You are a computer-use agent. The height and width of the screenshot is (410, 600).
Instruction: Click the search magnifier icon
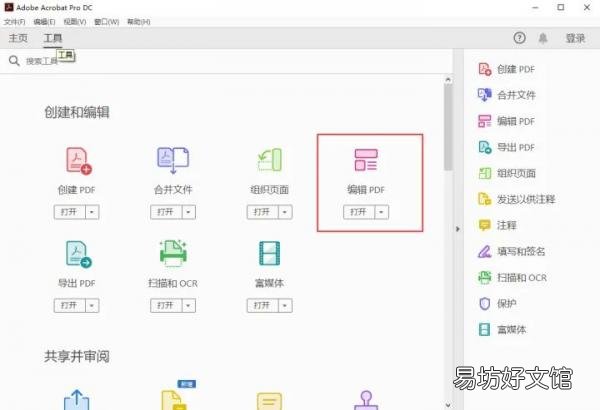pyautogui.click(x=14, y=61)
